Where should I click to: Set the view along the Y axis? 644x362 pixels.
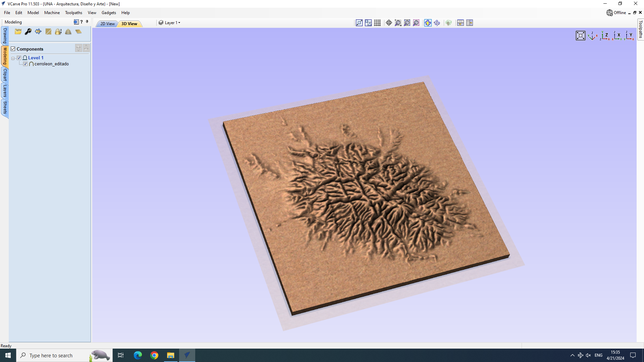(x=629, y=36)
